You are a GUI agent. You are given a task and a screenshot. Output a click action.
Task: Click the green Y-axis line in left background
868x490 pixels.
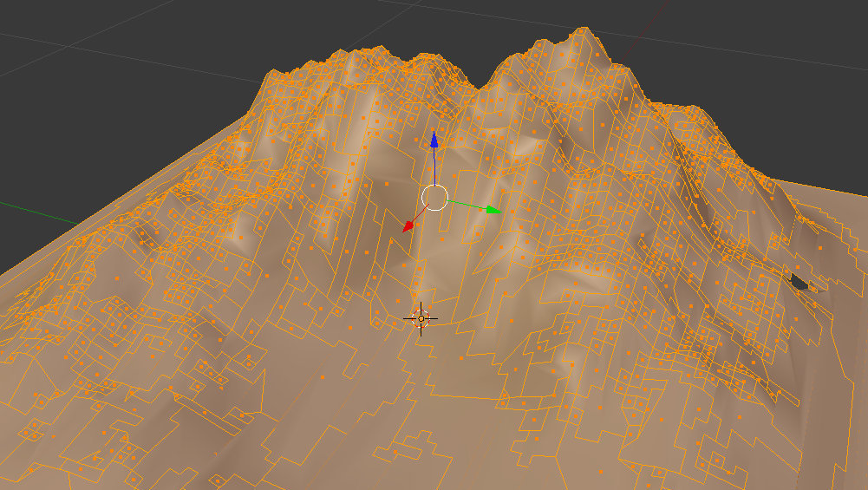[39, 213]
